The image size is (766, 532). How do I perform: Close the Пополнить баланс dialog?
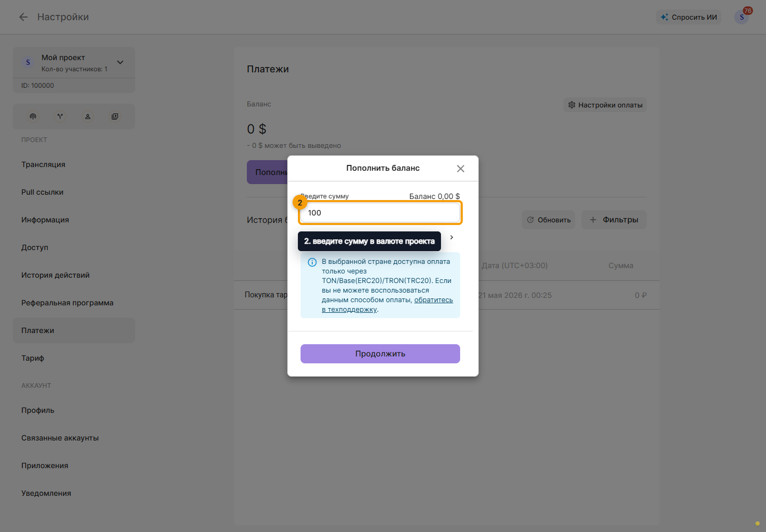461,169
